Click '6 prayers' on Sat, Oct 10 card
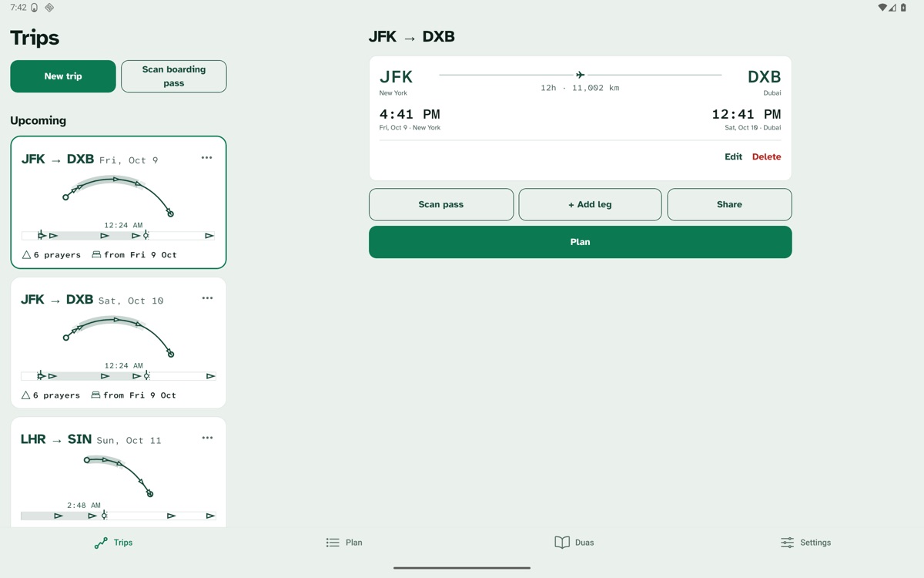924x578 pixels. 57,395
